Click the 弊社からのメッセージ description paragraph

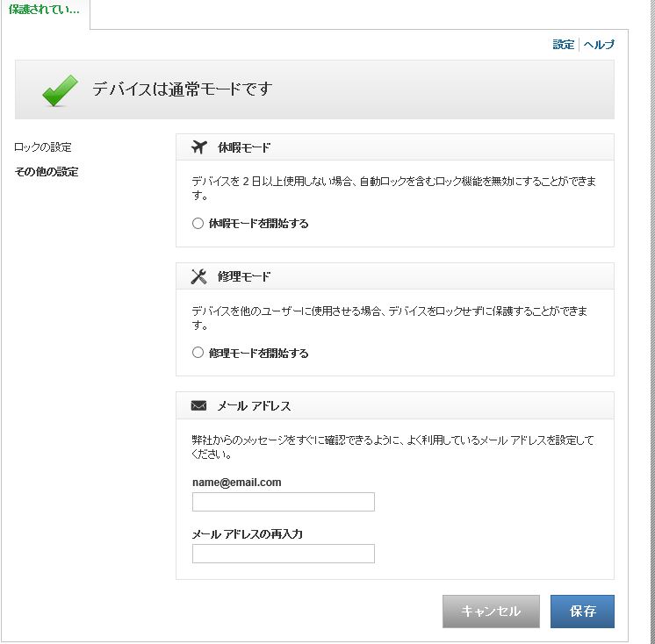point(392,447)
